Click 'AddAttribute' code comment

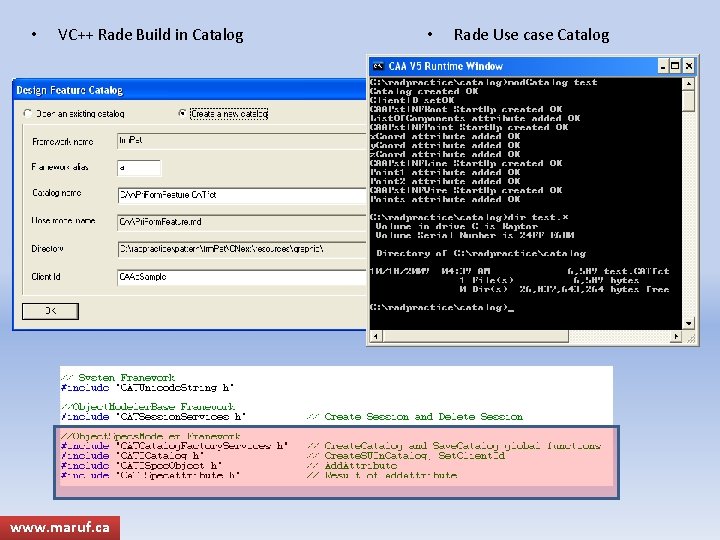(x=352, y=466)
